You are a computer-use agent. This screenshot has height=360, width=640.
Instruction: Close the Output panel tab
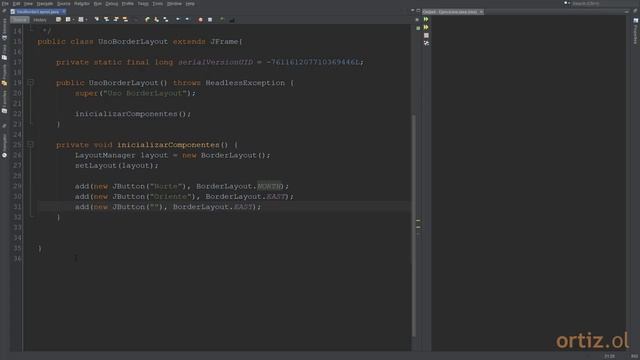[x=481, y=12]
